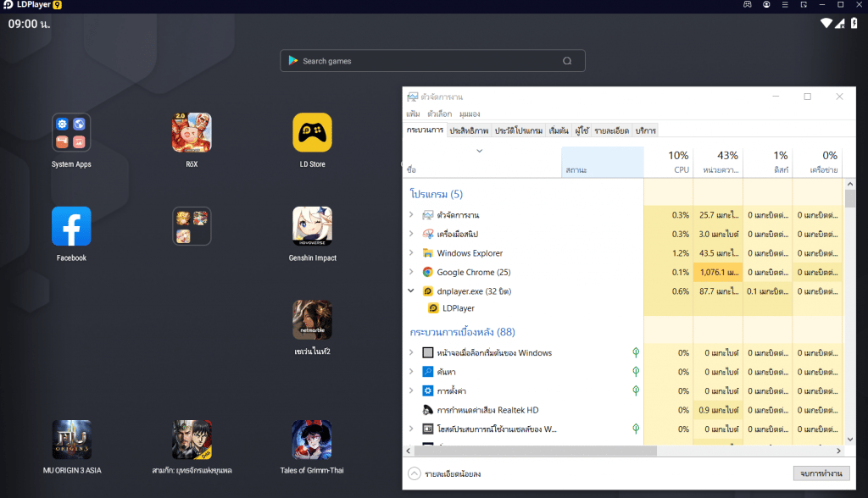Open the มุมมอง menu in Task Manager

pos(470,114)
